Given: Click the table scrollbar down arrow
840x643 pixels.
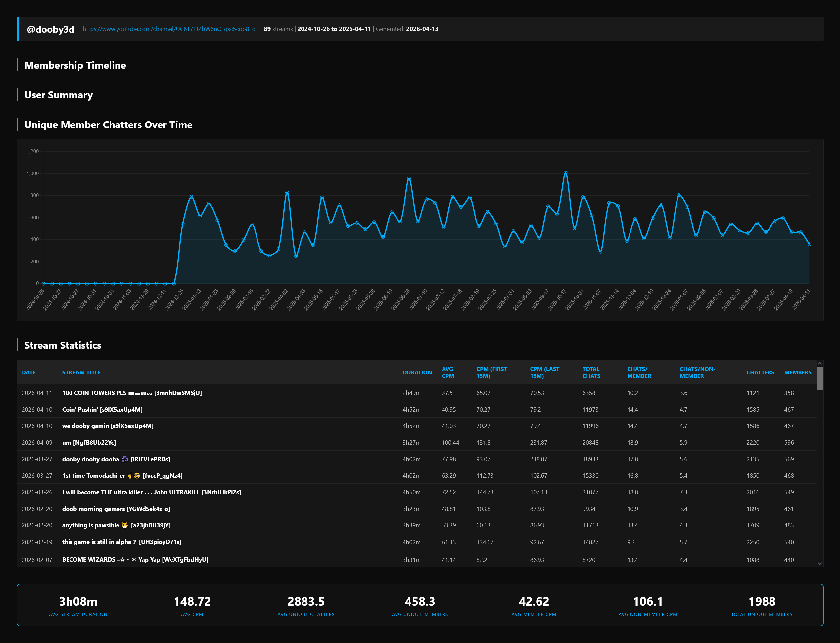Looking at the screenshot, I should pos(820,564).
